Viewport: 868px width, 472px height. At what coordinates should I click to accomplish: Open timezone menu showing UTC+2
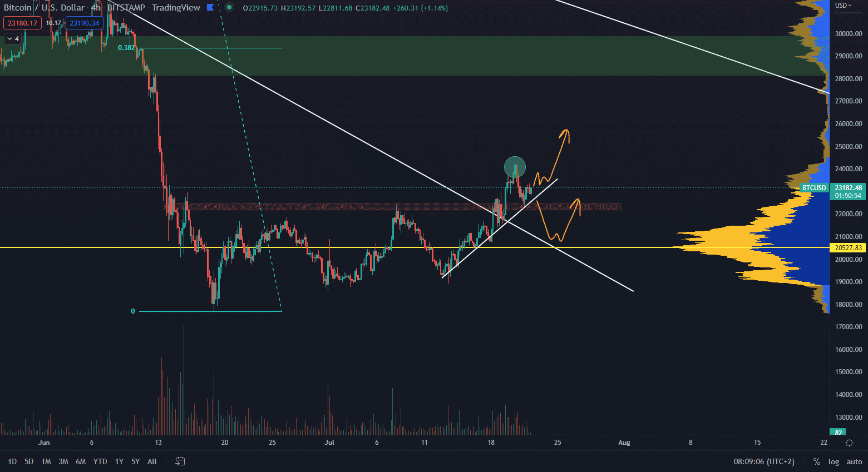coord(763,461)
